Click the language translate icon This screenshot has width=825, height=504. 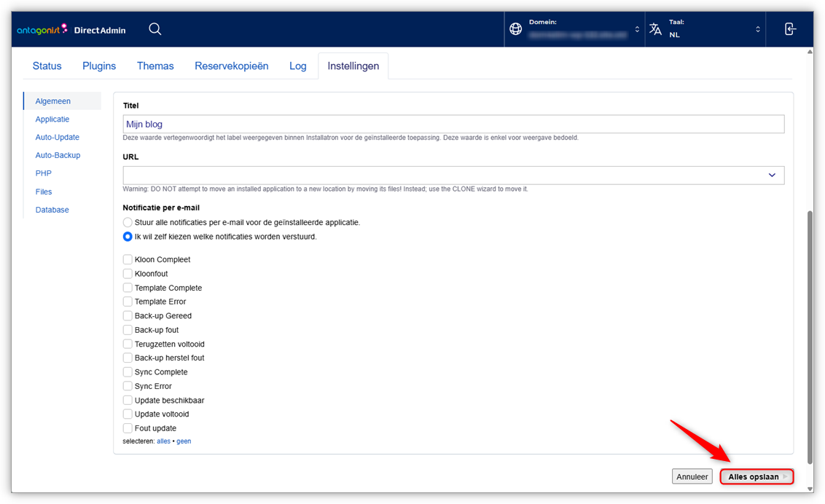pyautogui.click(x=656, y=29)
